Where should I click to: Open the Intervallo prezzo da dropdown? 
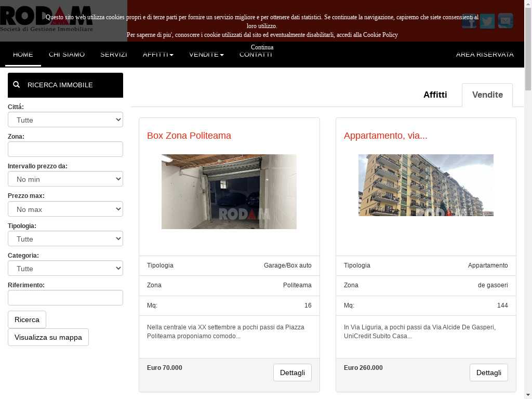(x=65, y=179)
